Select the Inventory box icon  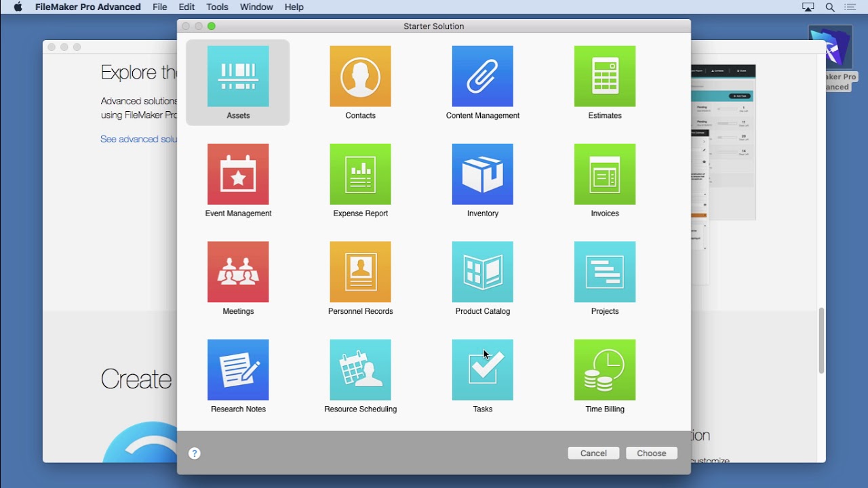point(483,174)
